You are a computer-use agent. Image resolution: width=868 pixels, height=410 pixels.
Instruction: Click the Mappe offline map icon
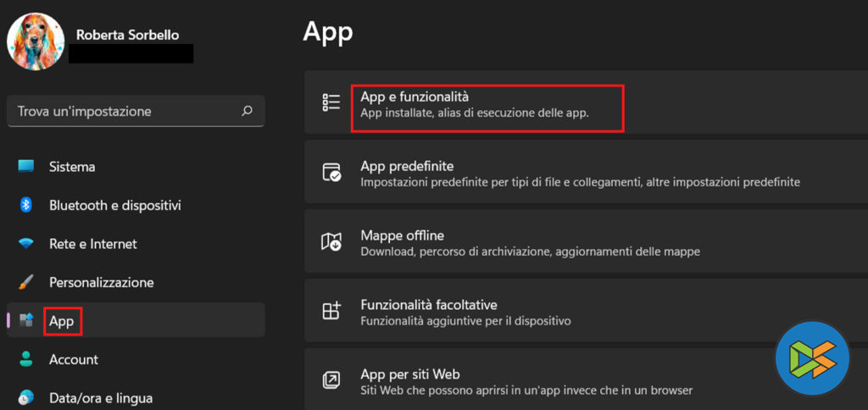point(331,242)
